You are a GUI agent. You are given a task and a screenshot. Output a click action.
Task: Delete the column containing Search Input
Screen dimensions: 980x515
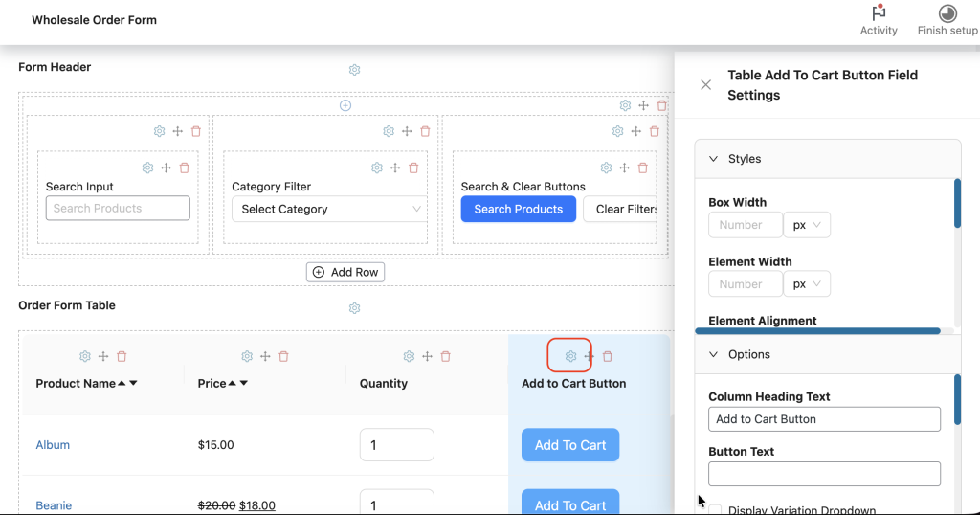[195, 131]
